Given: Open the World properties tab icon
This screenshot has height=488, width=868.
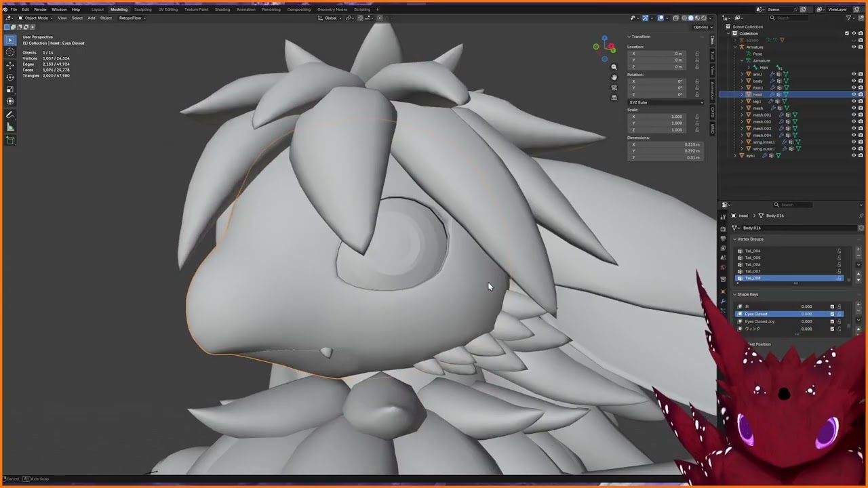Looking at the screenshot, I should click(x=723, y=267).
